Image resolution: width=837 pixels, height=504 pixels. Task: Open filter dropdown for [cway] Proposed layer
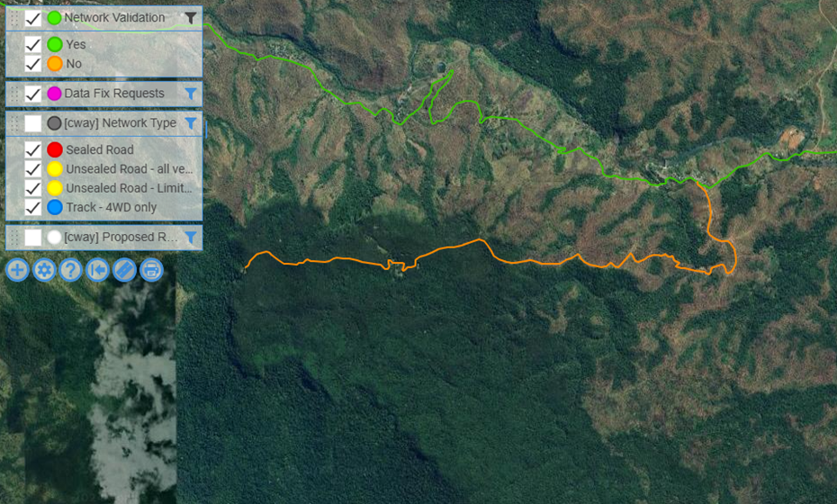coord(191,237)
